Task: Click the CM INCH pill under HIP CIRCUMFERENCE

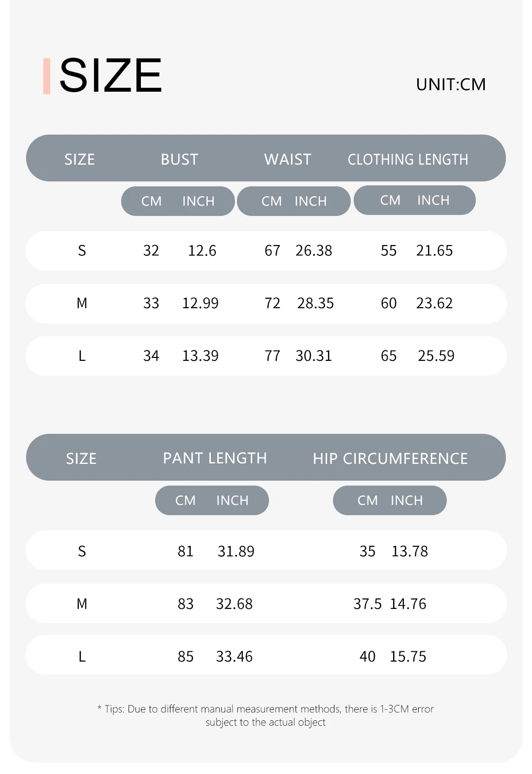Action: pos(390,500)
